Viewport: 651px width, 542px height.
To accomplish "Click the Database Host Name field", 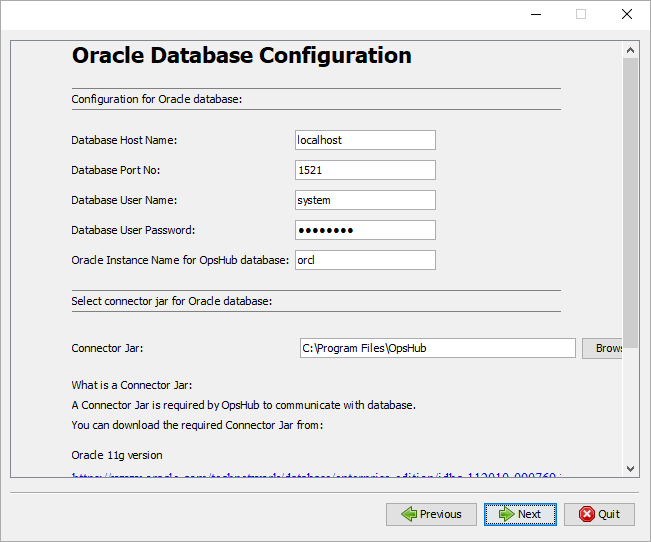I will coord(365,140).
